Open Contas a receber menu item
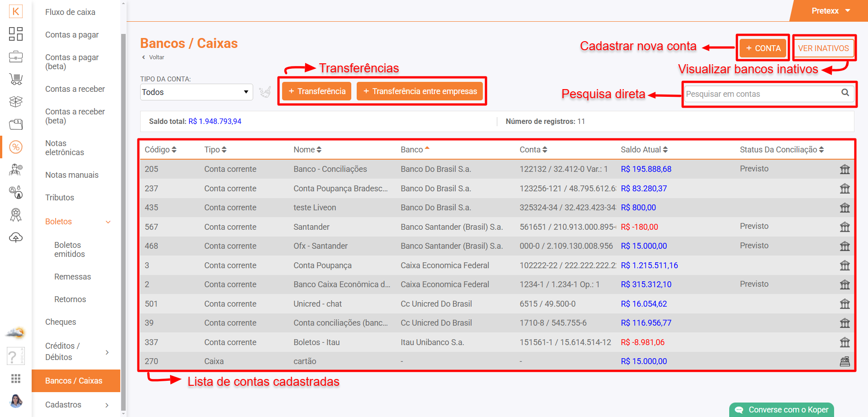Image resolution: width=868 pixels, height=417 pixels. 75,89
